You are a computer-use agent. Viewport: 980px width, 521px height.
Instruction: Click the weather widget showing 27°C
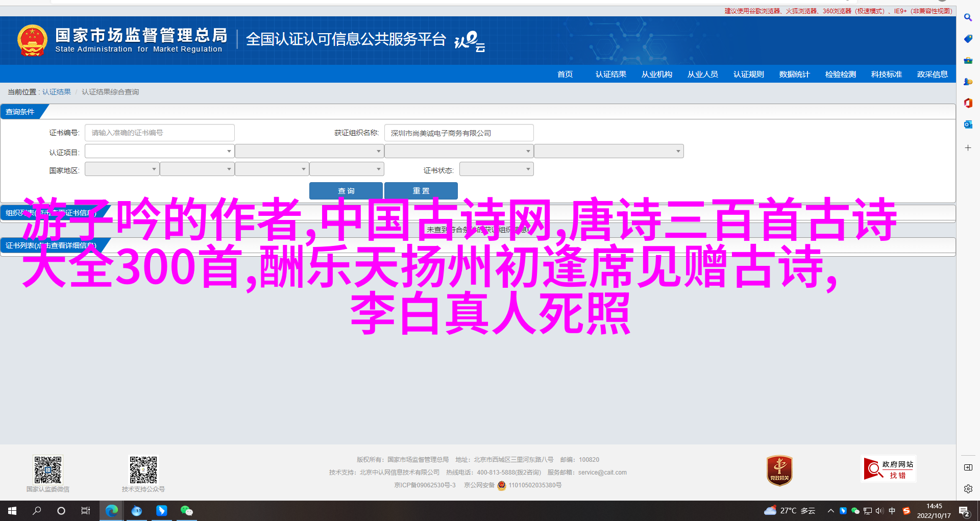tap(789, 511)
